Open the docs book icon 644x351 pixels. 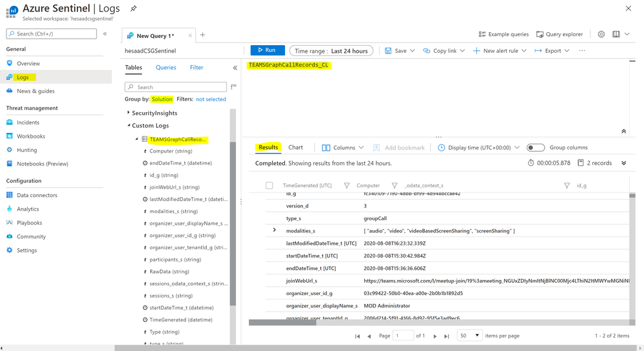(x=616, y=34)
